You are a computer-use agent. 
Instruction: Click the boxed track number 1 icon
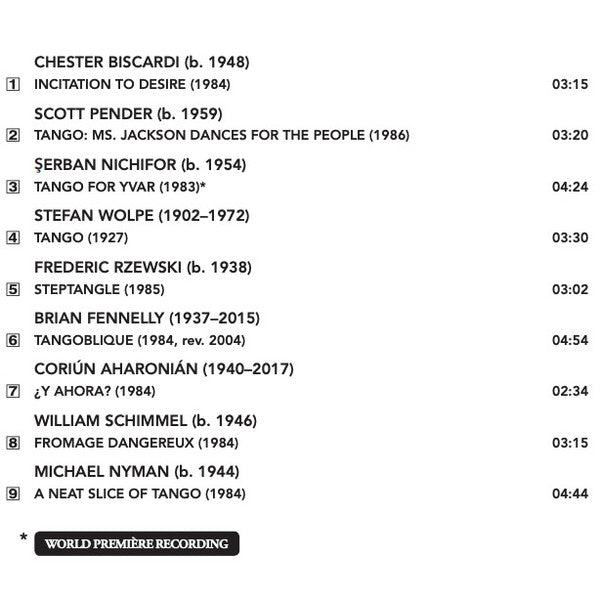pyautogui.click(x=13, y=84)
